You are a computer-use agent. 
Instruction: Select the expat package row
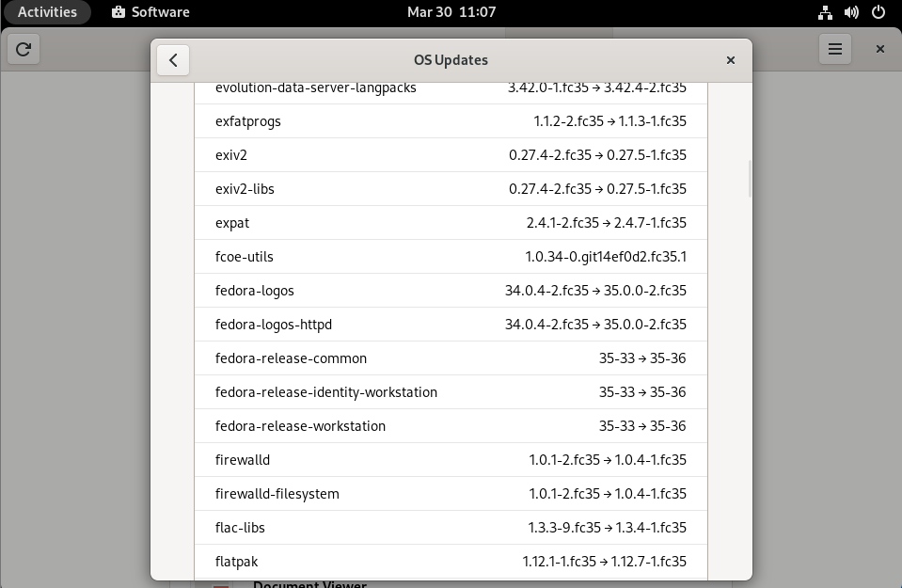[x=451, y=223]
